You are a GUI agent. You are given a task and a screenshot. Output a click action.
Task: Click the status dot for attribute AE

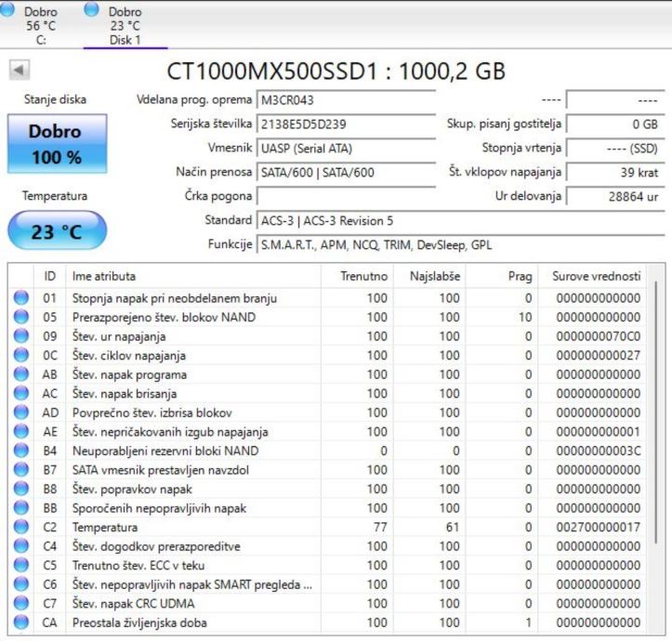point(21,431)
